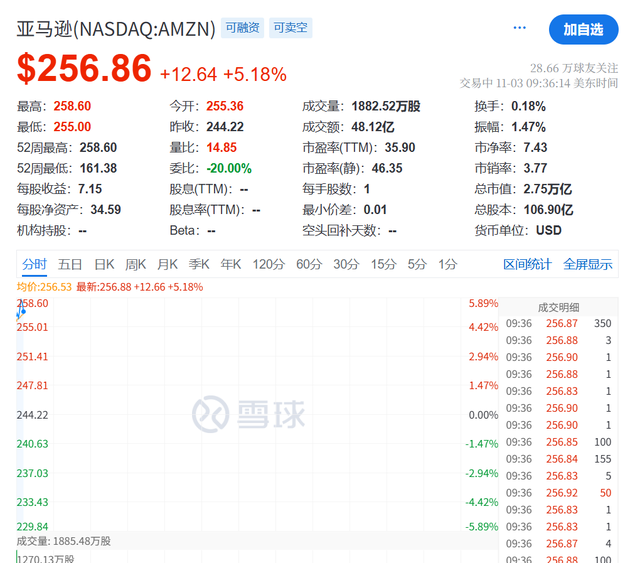Viewport: 640px width, 563px height.
Task: Select the 年K chart tab
Action: (231, 264)
